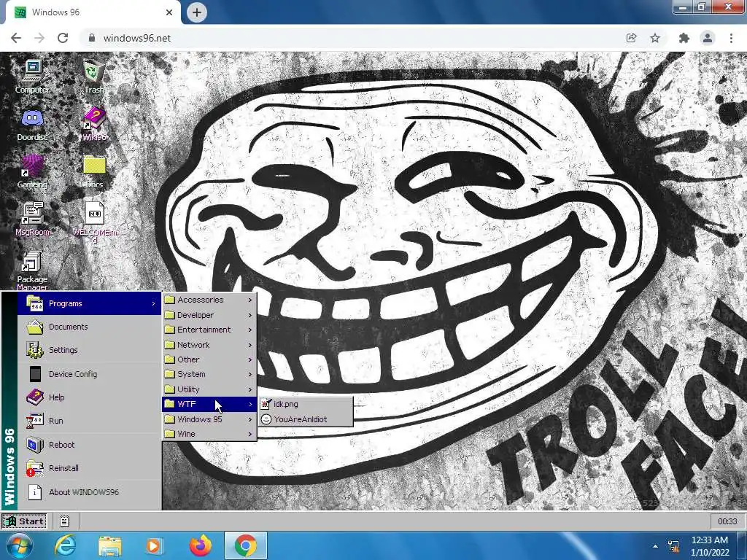The width and height of the screenshot is (747, 560).
Task: Switch to Chrome taskbar button
Action: coord(245,545)
